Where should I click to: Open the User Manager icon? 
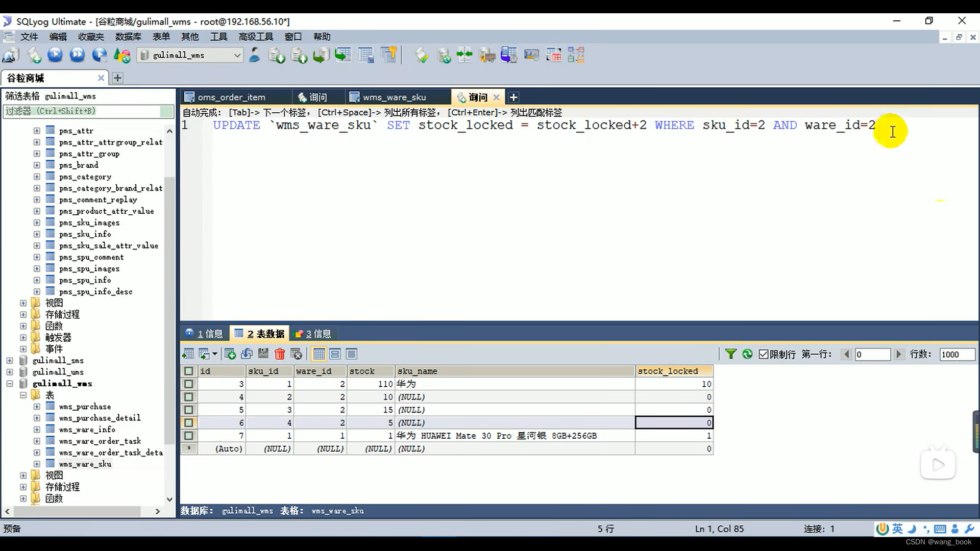(254, 55)
